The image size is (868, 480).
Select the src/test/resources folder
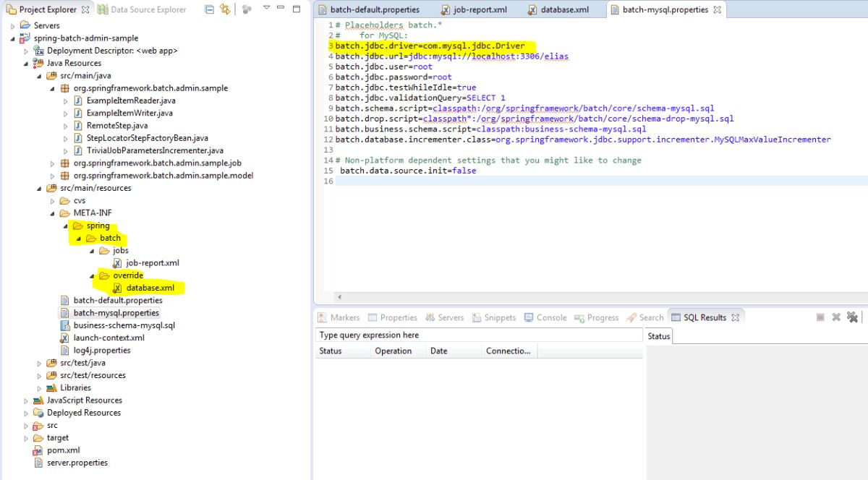pos(93,375)
